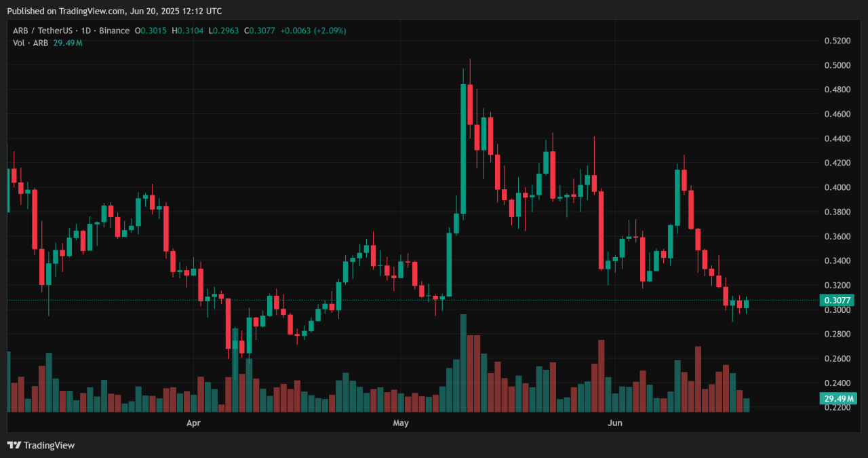Click the May label on time axis
The height and width of the screenshot is (458, 868).
(x=401, y=423)
